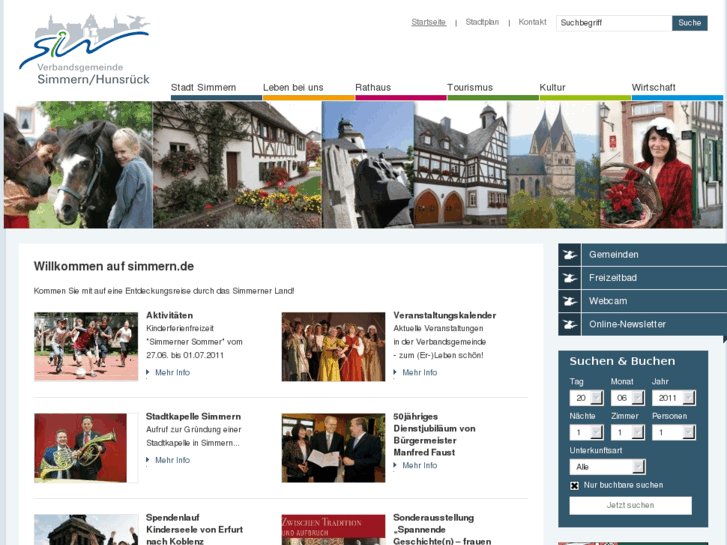The width and height of the screenshot is (727, 545).
Task: Click the arrow bullet next to Veranstaltungskalender Mehr Info
Action: click(x=395, y=372)
